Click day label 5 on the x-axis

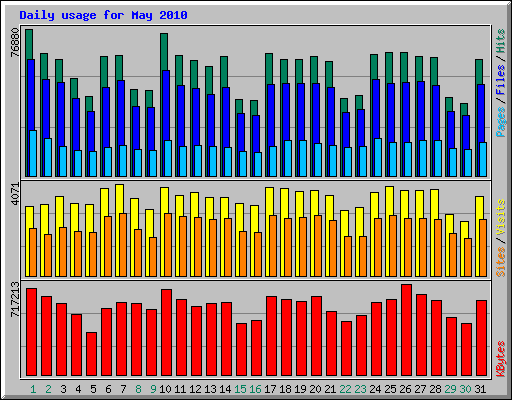coord(93,389)
